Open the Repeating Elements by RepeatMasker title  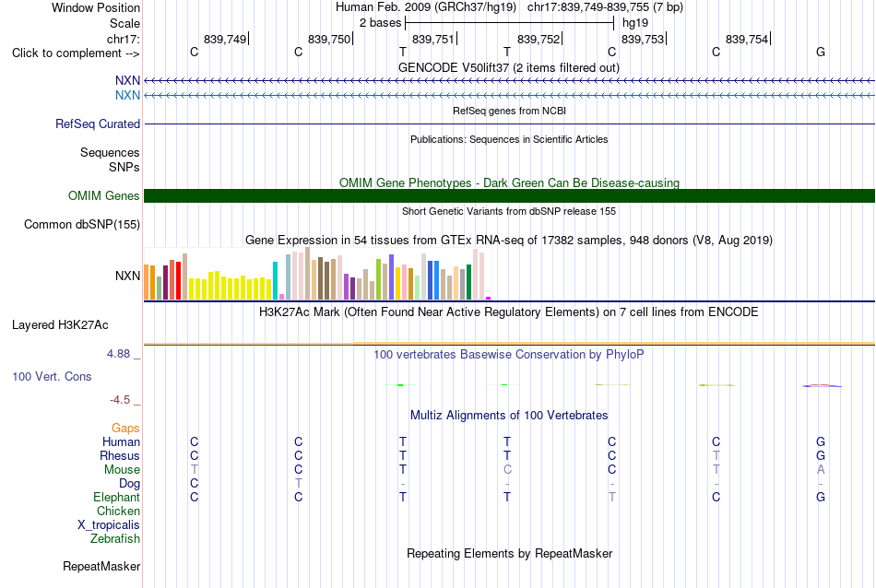(x=509, y=553)
